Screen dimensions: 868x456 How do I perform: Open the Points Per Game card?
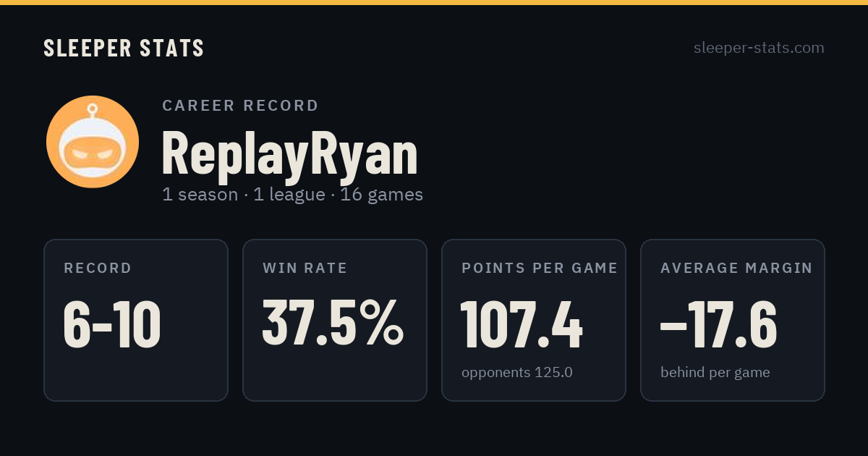534,320
